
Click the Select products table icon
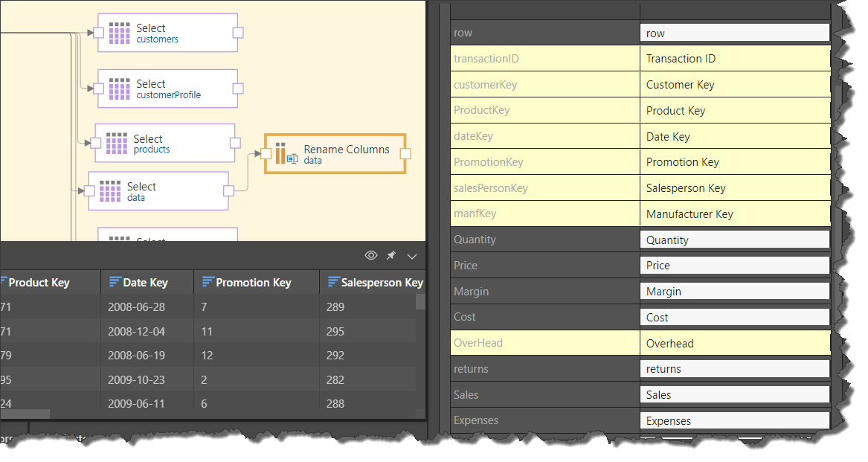(x=117, y=144)
